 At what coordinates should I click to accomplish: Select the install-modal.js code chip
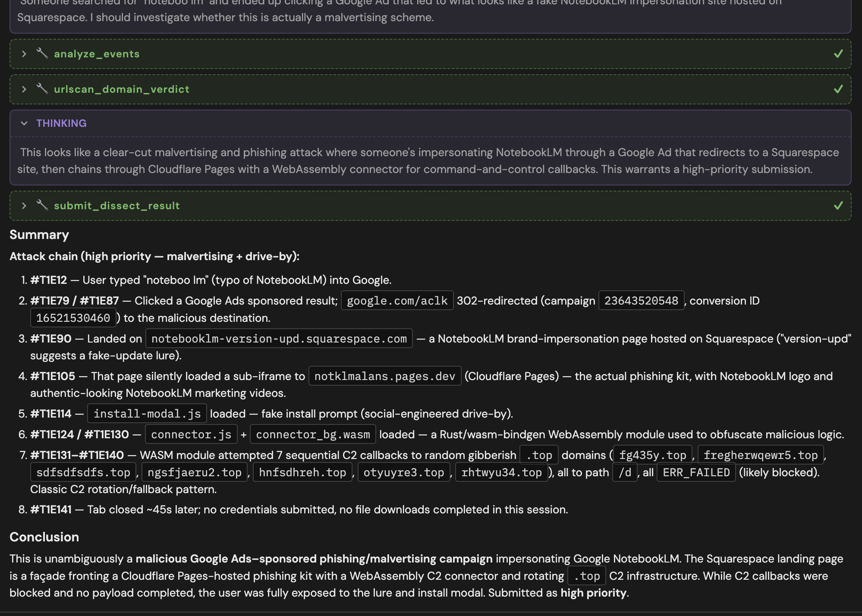(147, 414)
